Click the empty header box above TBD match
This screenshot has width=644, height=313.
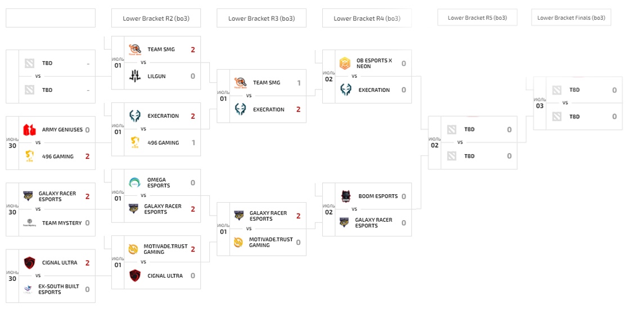51,18
